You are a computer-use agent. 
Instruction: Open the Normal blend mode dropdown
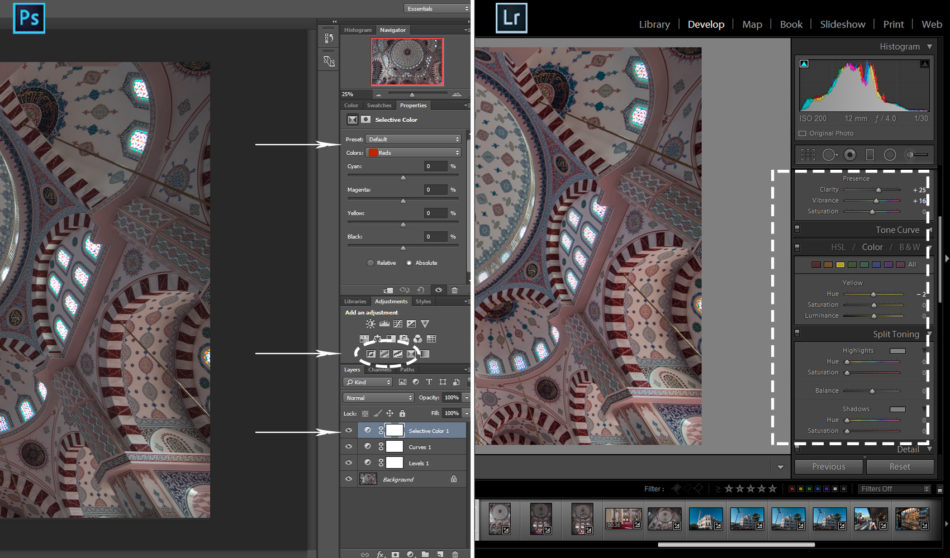click(378, 397)
